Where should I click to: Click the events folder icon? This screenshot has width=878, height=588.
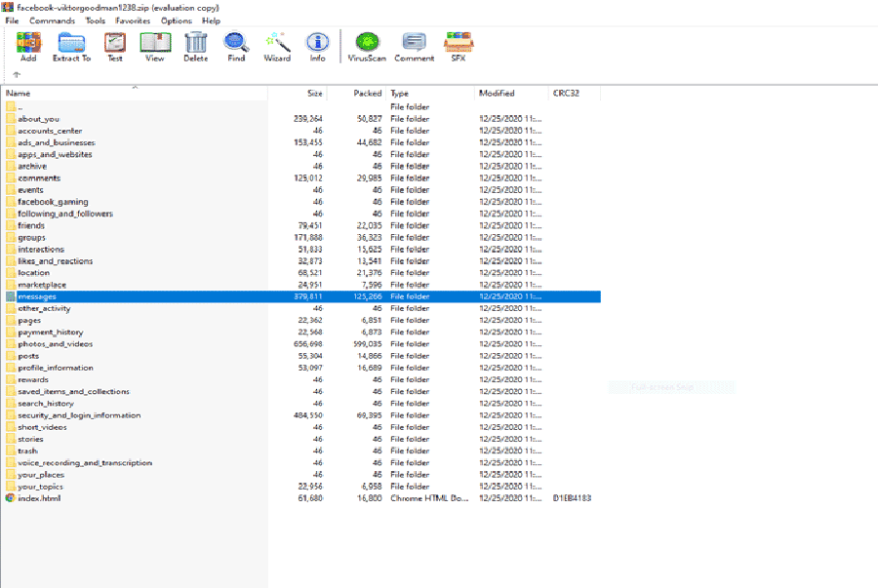[x=11, y=189]
